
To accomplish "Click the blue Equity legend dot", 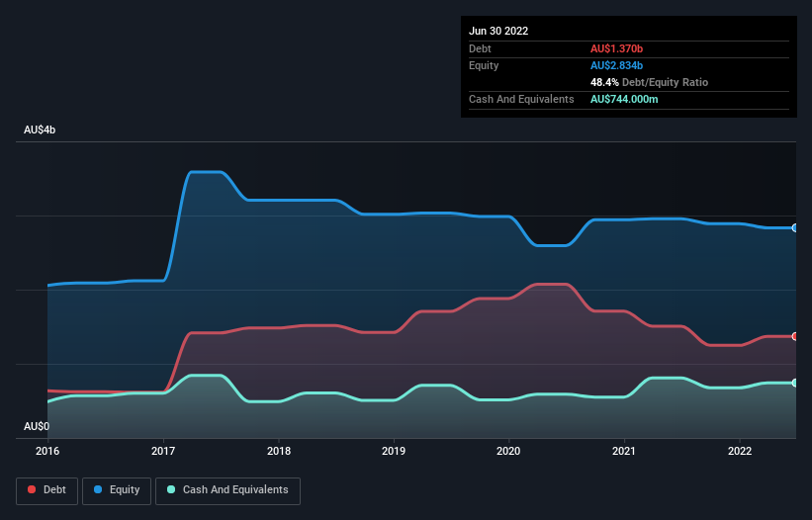I will coord(98,489).
